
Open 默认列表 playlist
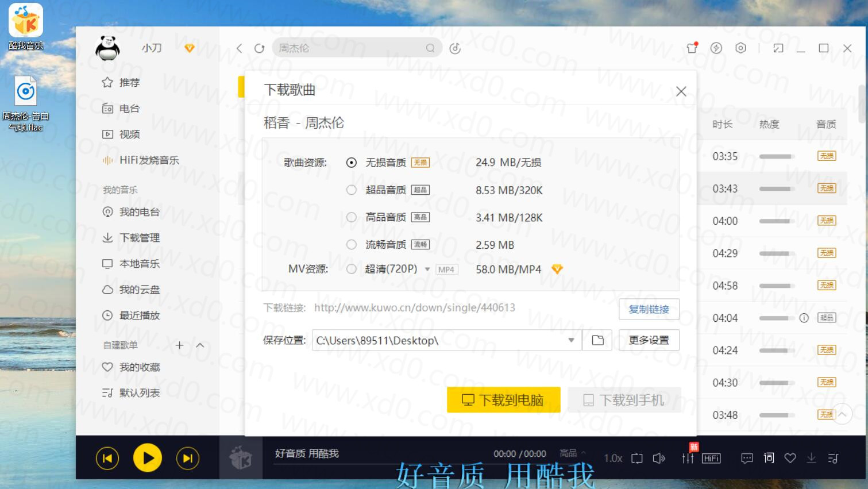(130, 393)
